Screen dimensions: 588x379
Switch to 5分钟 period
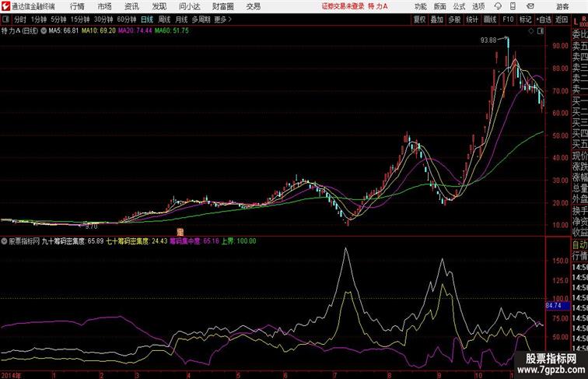point(58,19)
